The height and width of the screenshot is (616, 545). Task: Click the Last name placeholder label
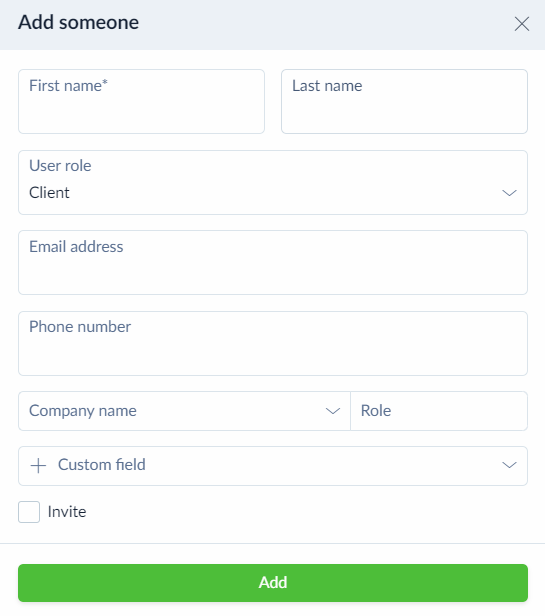[327, 86]
